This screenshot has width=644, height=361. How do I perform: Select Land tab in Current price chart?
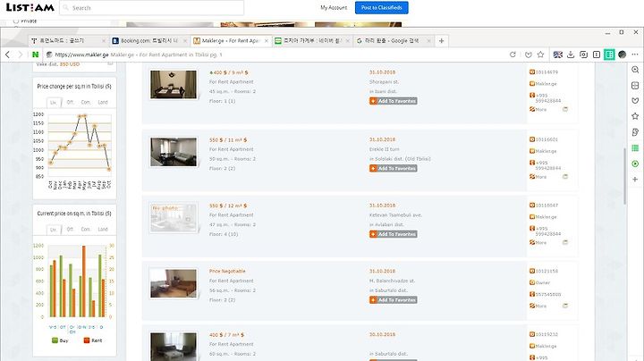point(103,230)
